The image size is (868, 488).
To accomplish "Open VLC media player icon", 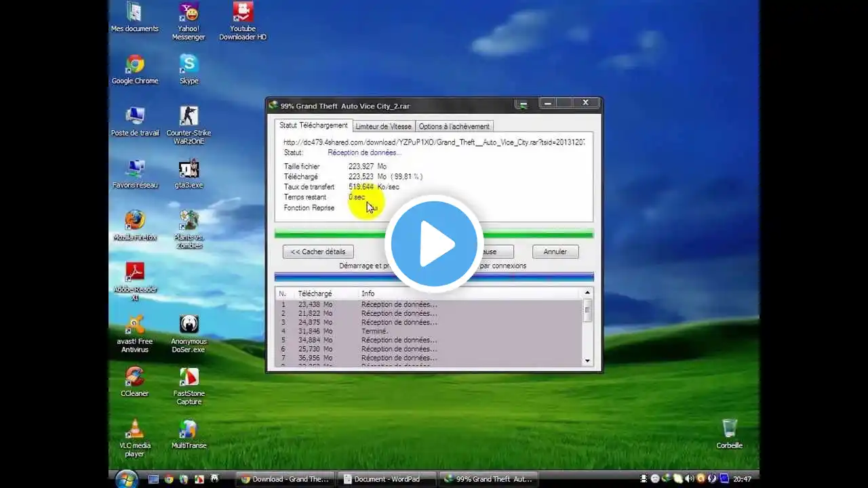I will pyautogui.click(x=134, y=438).
